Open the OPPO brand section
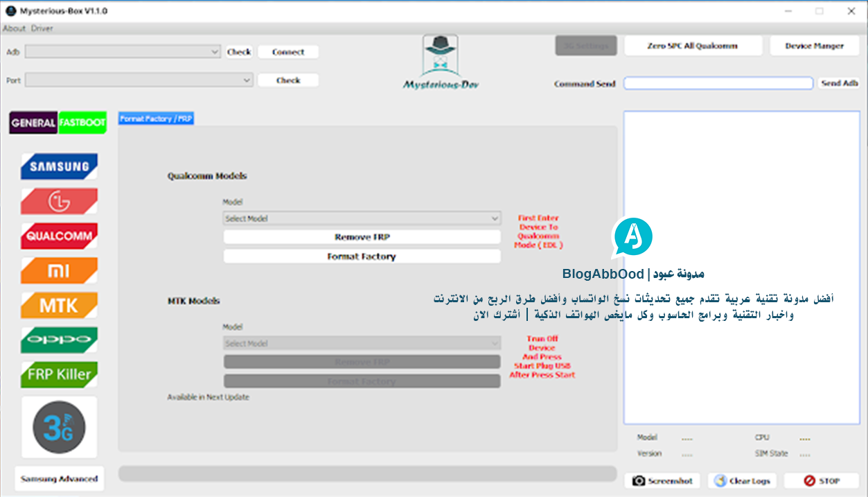Viewport: 868px width, 497px height. [59, 340]
